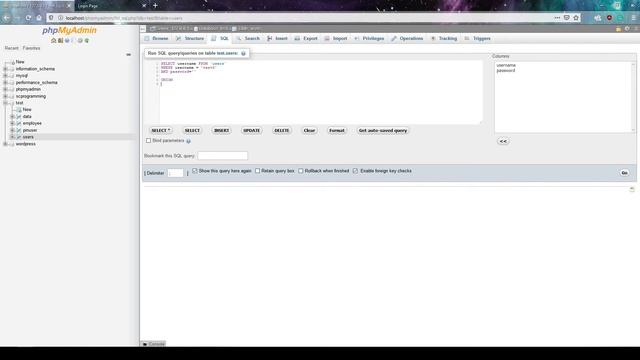This screenshot has width=640, height=360.
Task: Open the Insert tab
Action: click(x=277, y=38)
